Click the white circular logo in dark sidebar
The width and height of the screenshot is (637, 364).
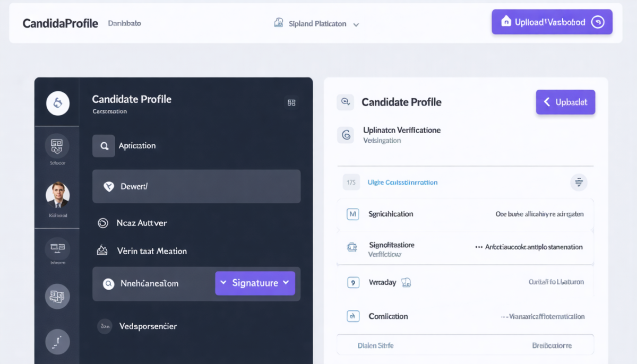pos(58,103)
